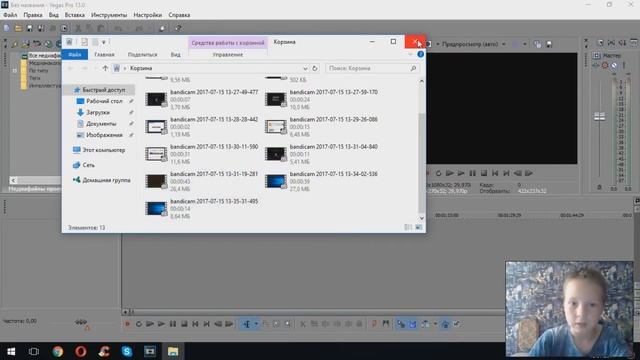Open the Инструменты menu

pyautogui.click(x=109, y=15)
